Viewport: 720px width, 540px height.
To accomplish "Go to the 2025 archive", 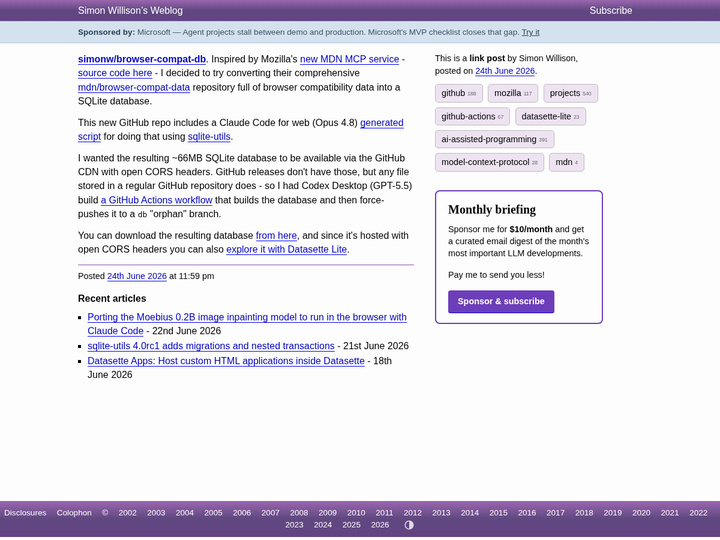I will click(x=351, y=524).
